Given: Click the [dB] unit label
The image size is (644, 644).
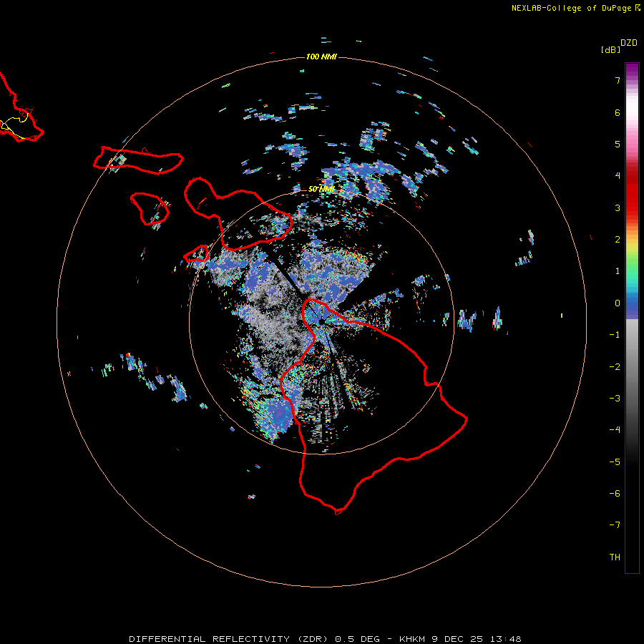Looking at the screenshot, I should pos(611,49).
